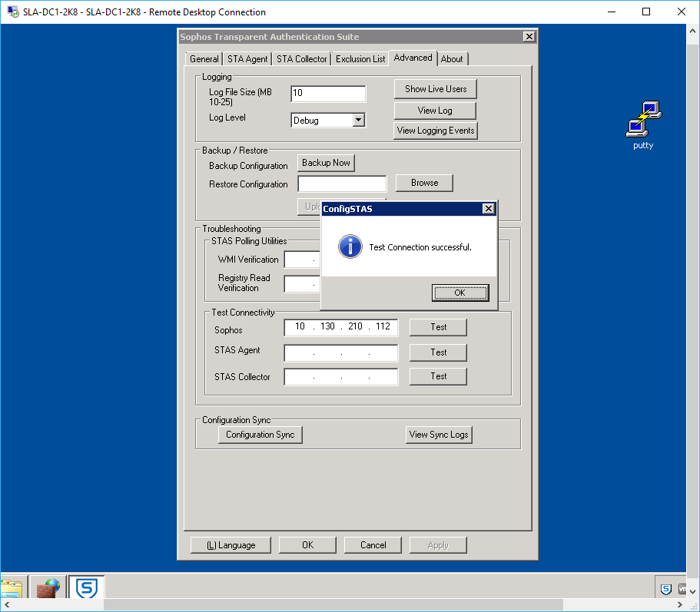Click the Cancel button
The width and height of the screenshot is (700, 612).
[x=373, y=545]
